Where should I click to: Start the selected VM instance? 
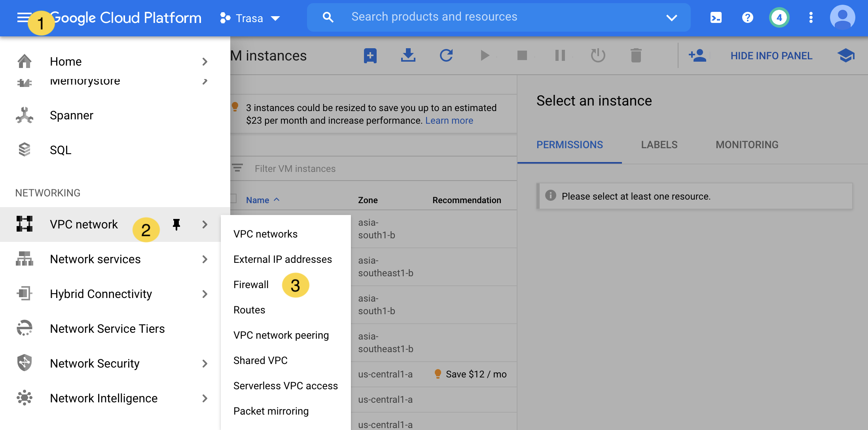pyautogui.click(x=484, y=55)
